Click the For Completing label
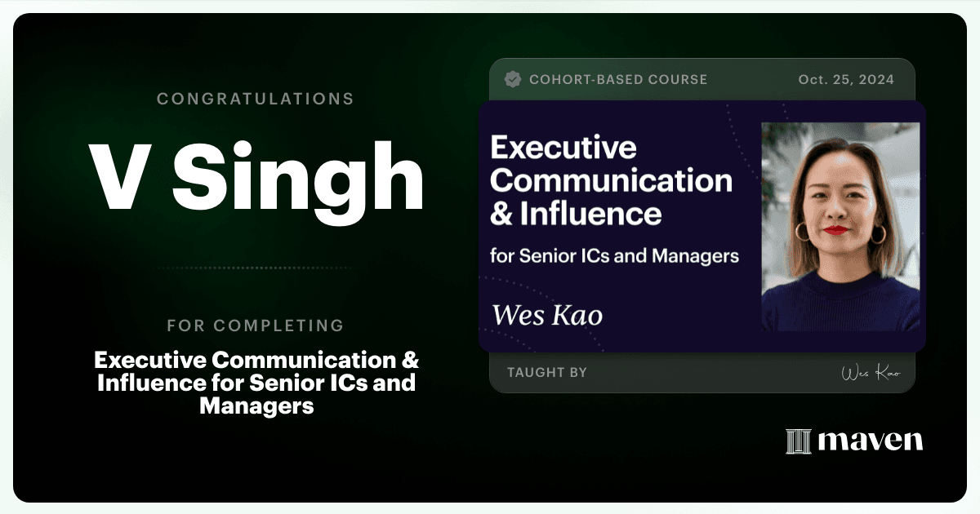 pyautogui.click(x=256, y=326)
